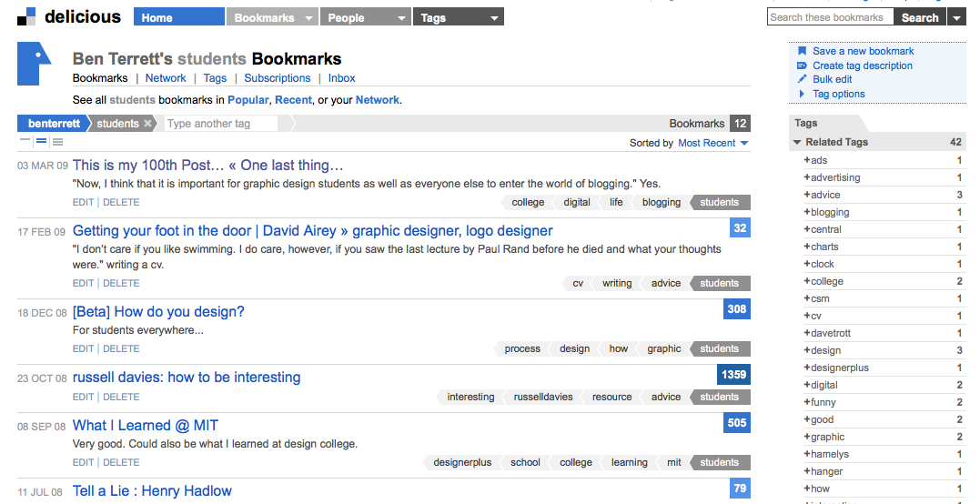
Task: Go to the Subscriptions tab
Action: pos(277,78)
